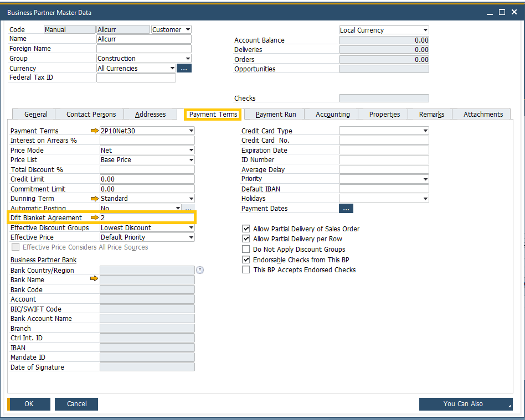Click Payment Terms link arrow icon
The height and width of the screenshot is (420, 525).
click(94, 131)
